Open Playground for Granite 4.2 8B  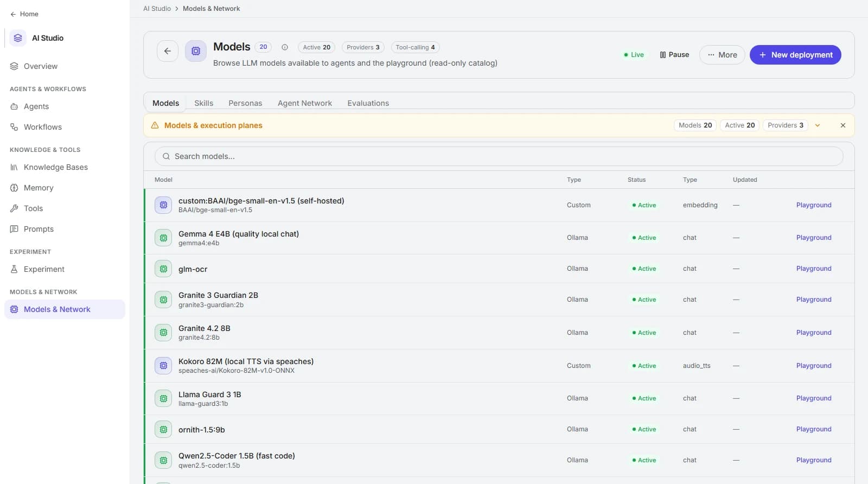pos(814,333)
